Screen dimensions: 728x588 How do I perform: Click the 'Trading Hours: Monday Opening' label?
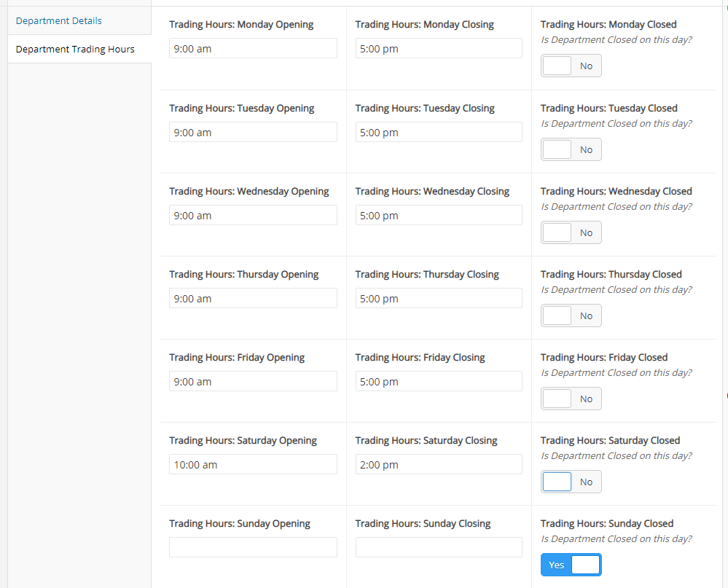click(241, 25)
